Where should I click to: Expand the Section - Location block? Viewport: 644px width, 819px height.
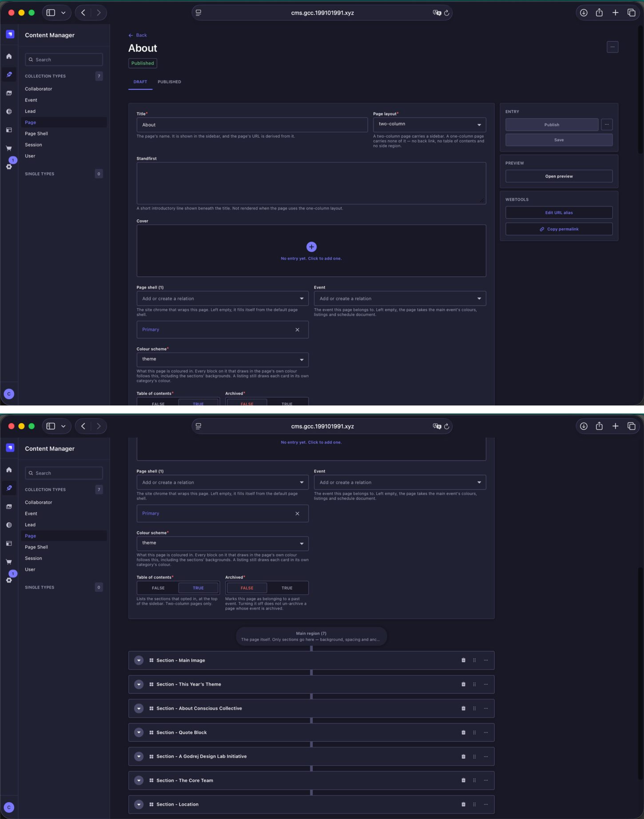point(139,804)
